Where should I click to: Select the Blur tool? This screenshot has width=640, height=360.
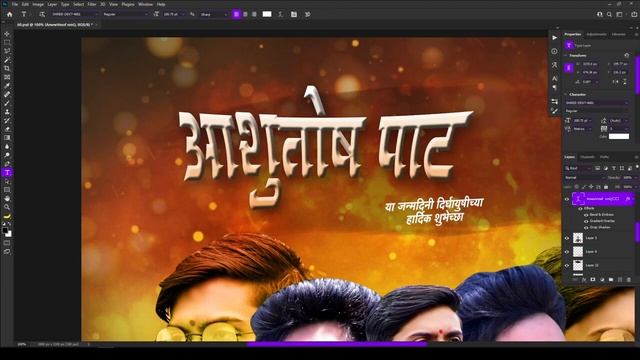click(x=7, y=146)
